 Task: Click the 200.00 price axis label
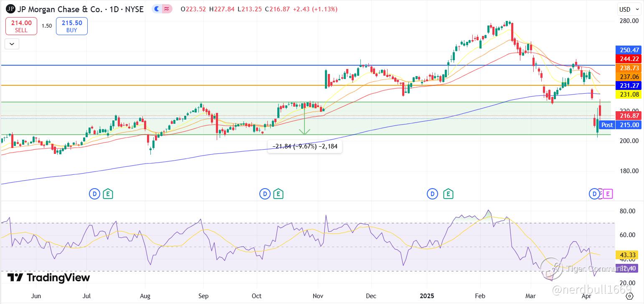[629, 141]
